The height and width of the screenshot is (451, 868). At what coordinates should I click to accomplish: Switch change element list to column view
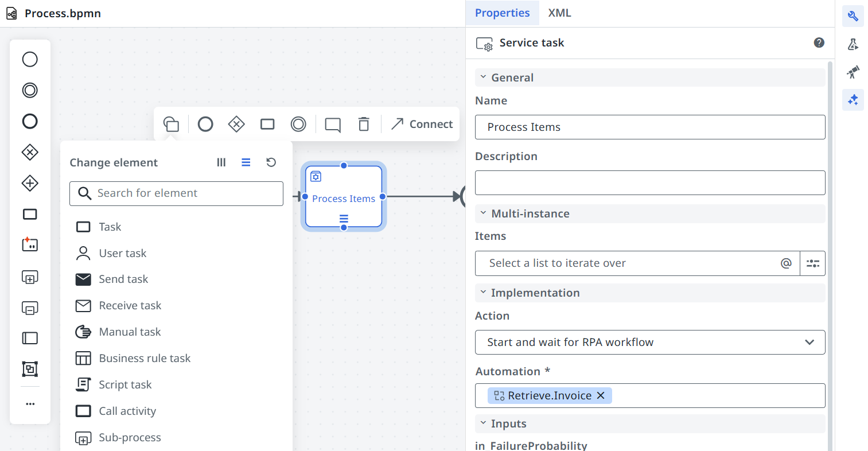coord(221,162)
